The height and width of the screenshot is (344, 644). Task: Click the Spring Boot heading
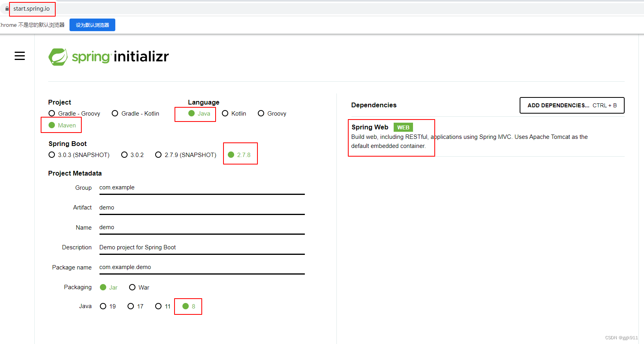(x=68, y=144)
